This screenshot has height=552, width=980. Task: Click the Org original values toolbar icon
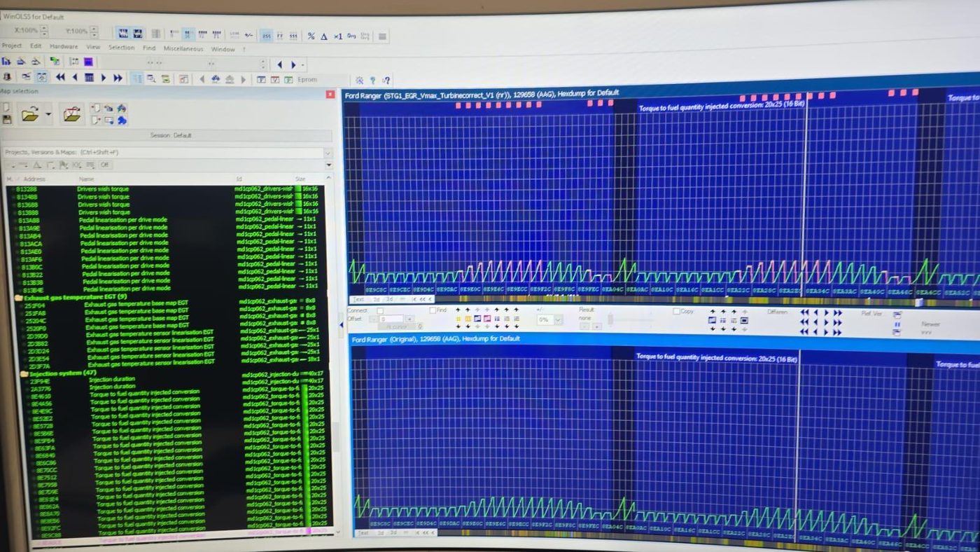pyautogui.click(x=351, y=36)
